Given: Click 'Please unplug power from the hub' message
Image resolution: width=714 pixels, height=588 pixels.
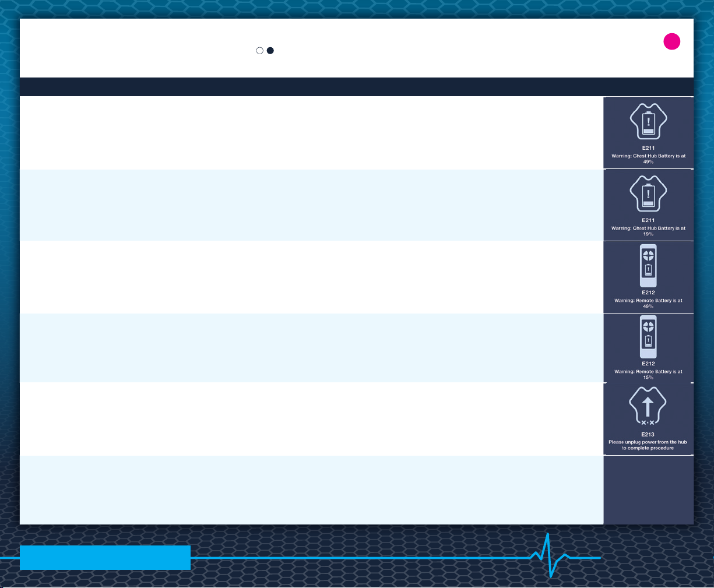Looking at the screenshot, I should coord(648,445).
